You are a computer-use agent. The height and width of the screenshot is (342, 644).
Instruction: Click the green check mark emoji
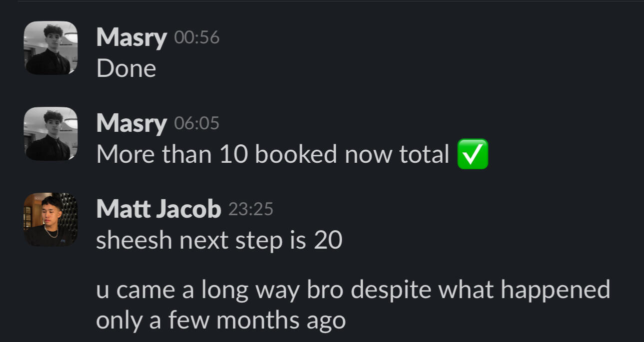click(473, 154)
